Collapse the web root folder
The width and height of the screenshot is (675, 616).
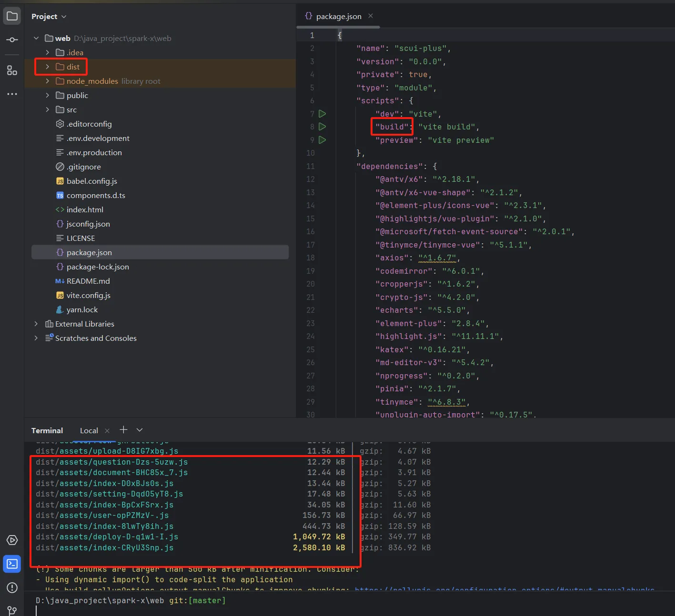36,38
